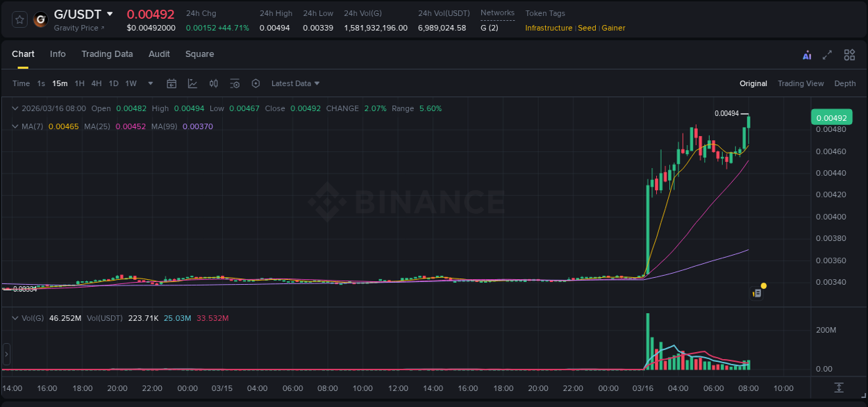
Task: Select the 1D timeframe
Action: tap(113, 83)
